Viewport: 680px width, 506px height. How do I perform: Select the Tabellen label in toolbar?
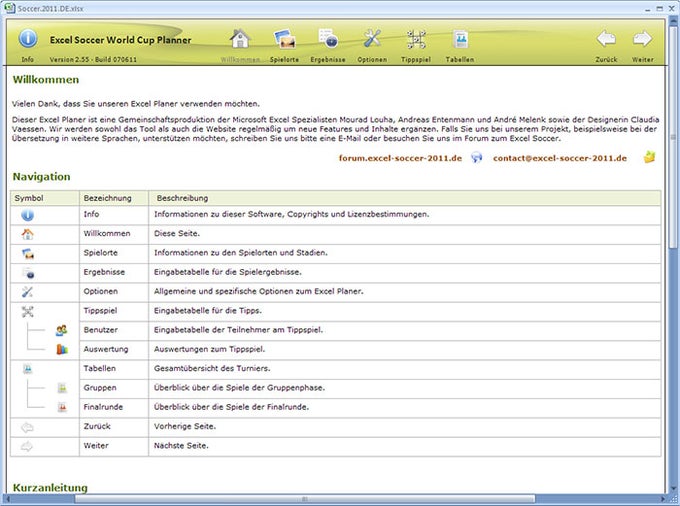click(x=460, y=59)
